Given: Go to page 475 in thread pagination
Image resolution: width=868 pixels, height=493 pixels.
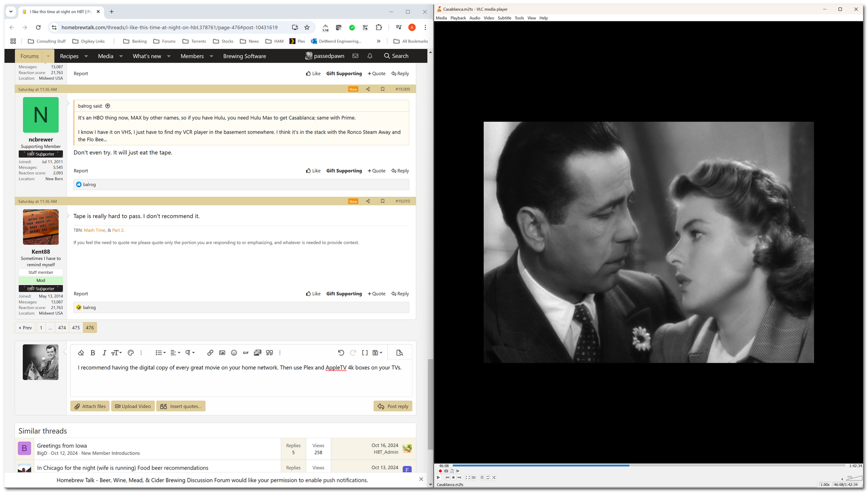Looking at the screenshot, I should click(76, 328).
